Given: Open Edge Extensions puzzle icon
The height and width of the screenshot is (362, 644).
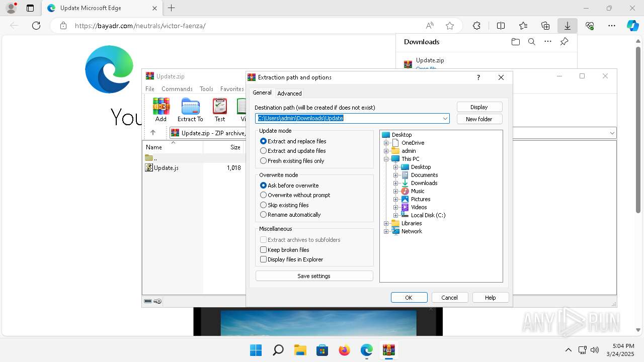Looking at the screenshot, I should 476,26.
